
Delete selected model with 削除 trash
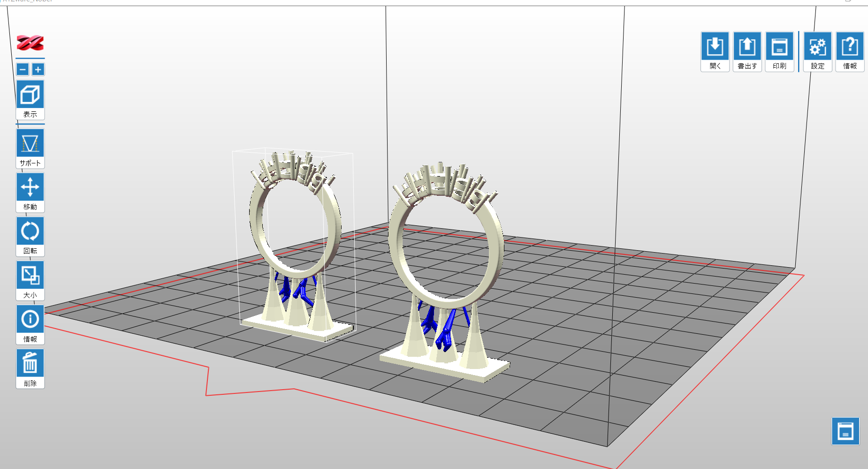[x=30, y=369]
